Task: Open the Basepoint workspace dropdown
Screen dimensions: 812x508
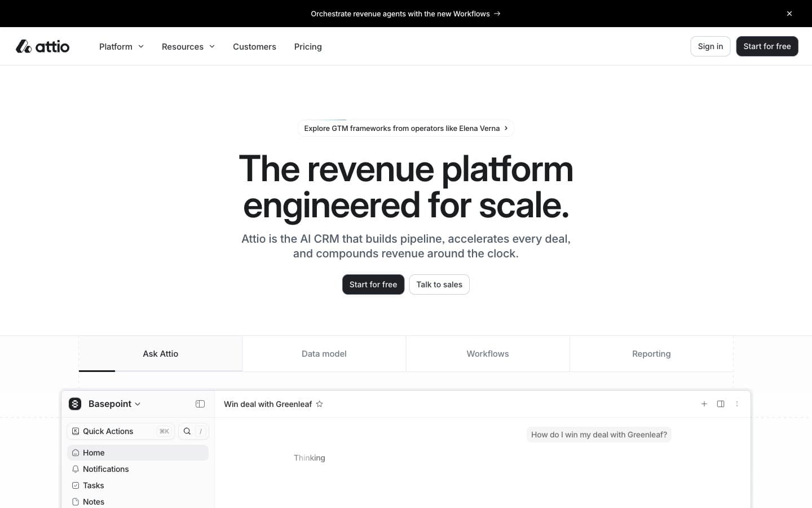Action: tap(114, 404)
